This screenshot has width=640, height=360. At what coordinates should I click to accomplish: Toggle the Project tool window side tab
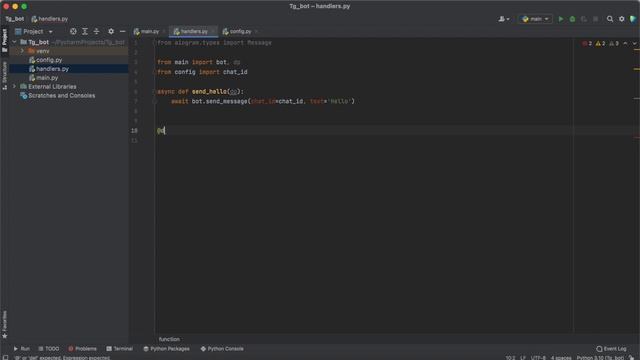(4, 40)
